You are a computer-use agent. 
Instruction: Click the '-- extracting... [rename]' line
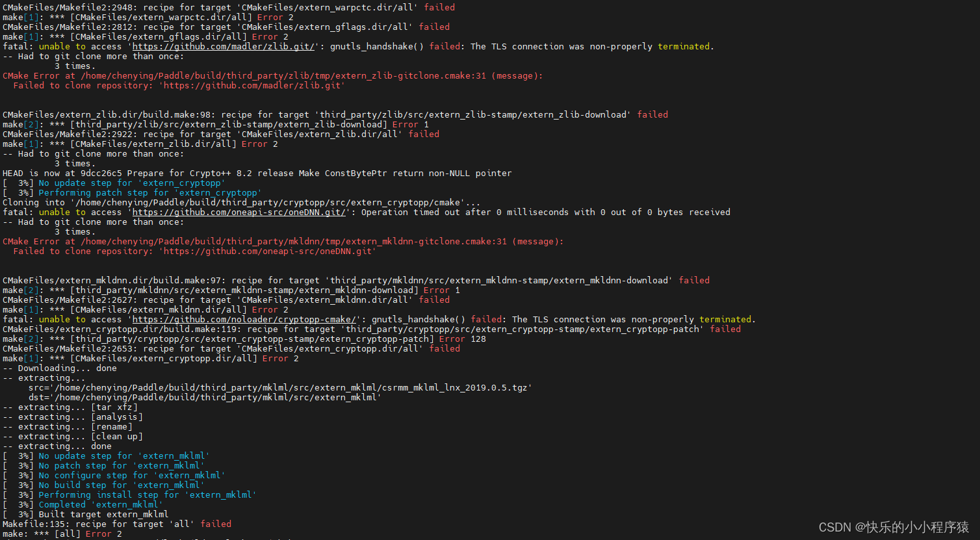tap(68, 427)
